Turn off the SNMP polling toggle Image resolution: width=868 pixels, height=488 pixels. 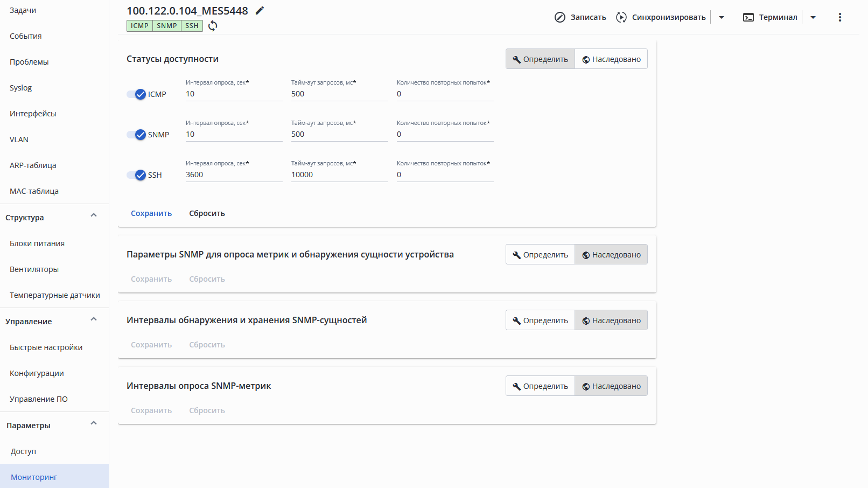(x=137, y=135)
